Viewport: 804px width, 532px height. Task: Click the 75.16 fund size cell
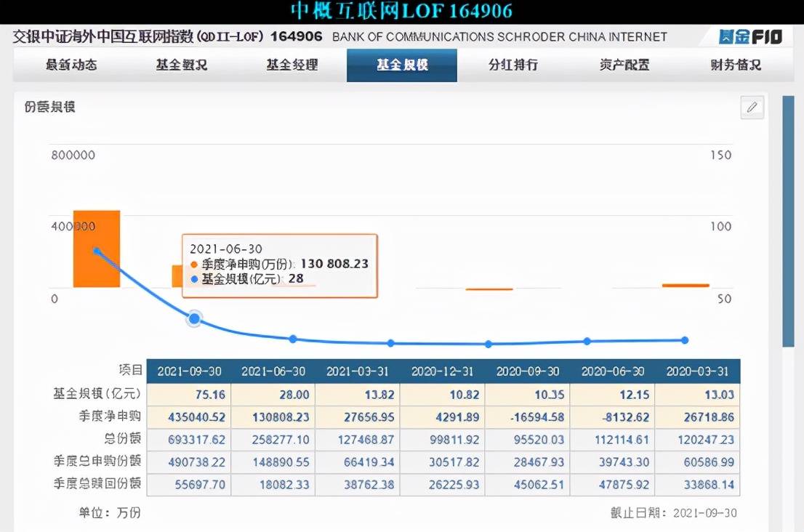click(x=189, y=395)
